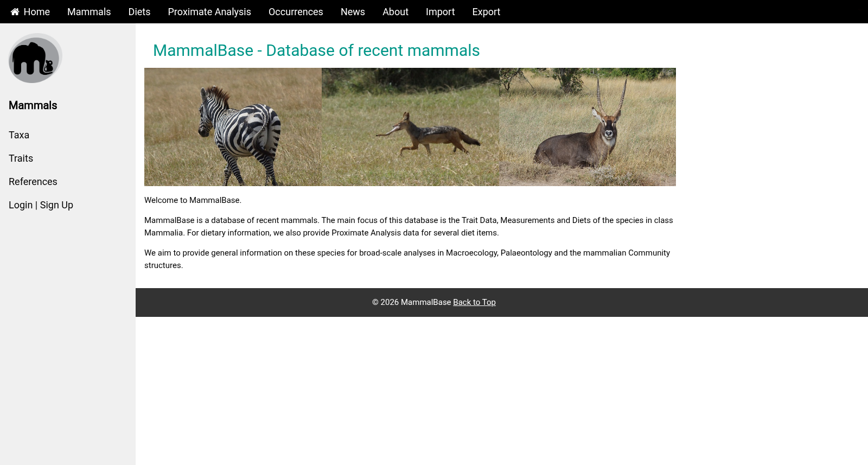Open Taxa from the sidebar
This screenshot has height=465, width=868.
pos(19,135)
